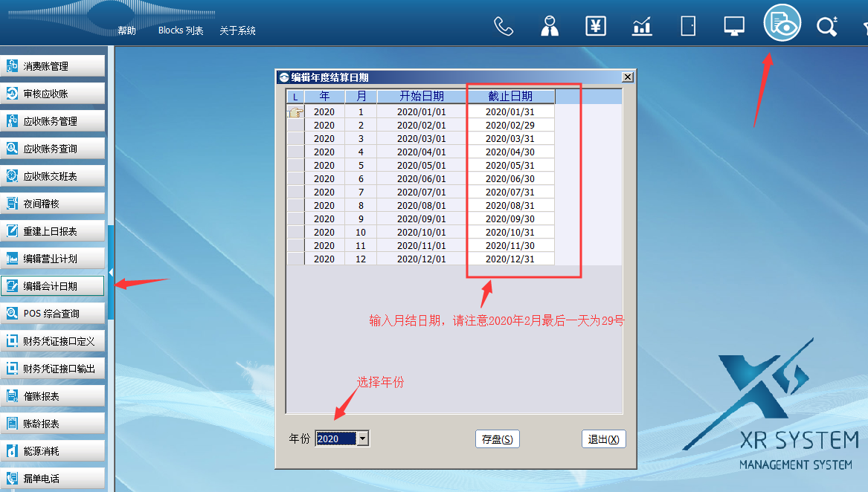Image resolution: width=868 pixels, height=492 pixels.
Task: Click the 存盘(S) save button
Action: pyautogui.click(x=497, y=439)
